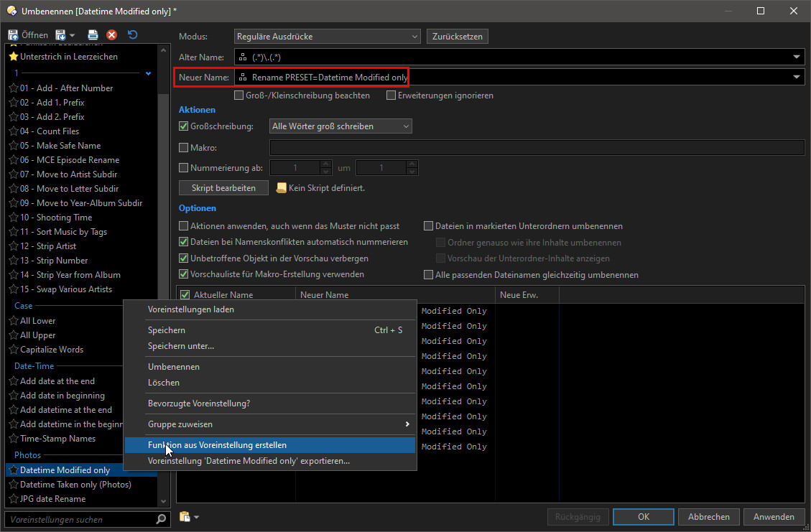Click the Abbrechen button
The image size is (811, 532).
[x=708, y=516]
